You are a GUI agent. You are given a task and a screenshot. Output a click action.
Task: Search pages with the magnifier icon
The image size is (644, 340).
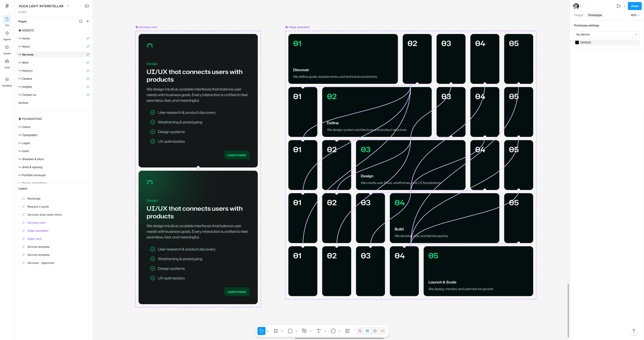[81, 21]
